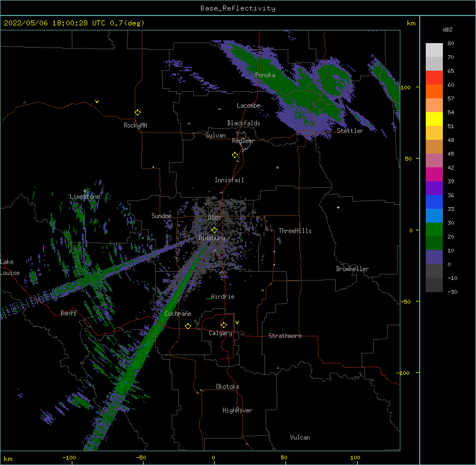Click the yellow marker above Calgary label

224,325
